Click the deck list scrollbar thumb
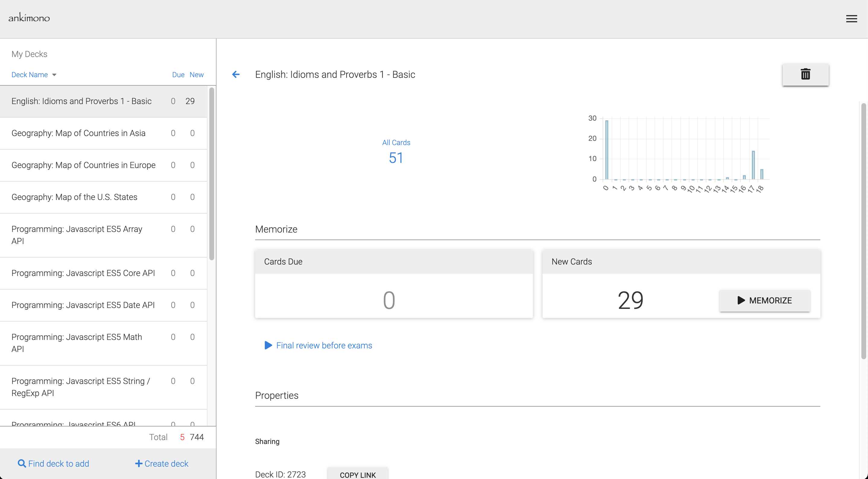 pyautogui.click(x=212, y=174)
